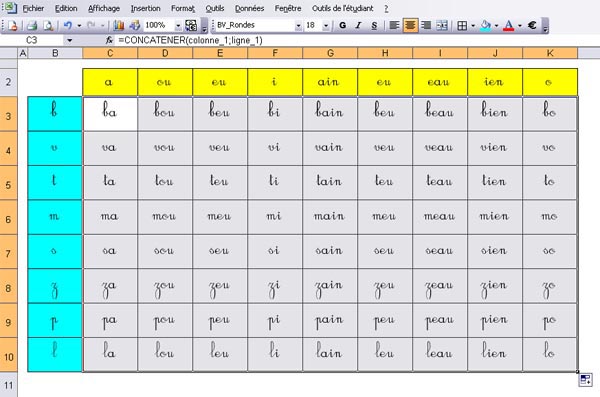Open Print Preview with the magnifier page icon
The width and height of the screenshot is (600, 397).
click(48, 25)
